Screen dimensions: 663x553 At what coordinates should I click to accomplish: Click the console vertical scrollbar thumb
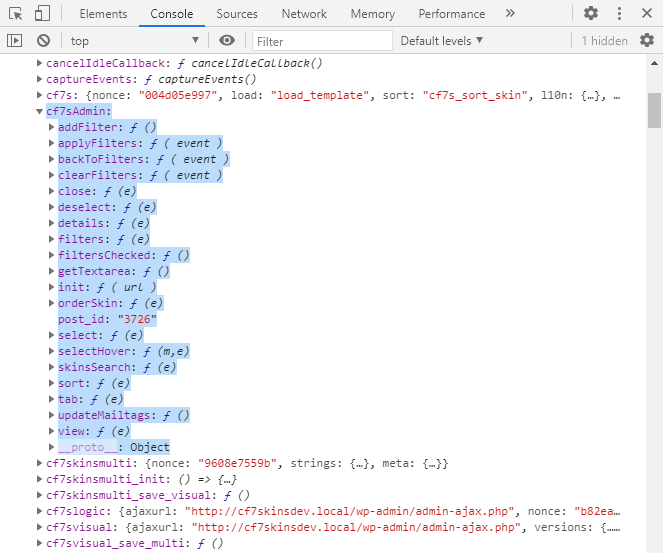click(654, 110)
